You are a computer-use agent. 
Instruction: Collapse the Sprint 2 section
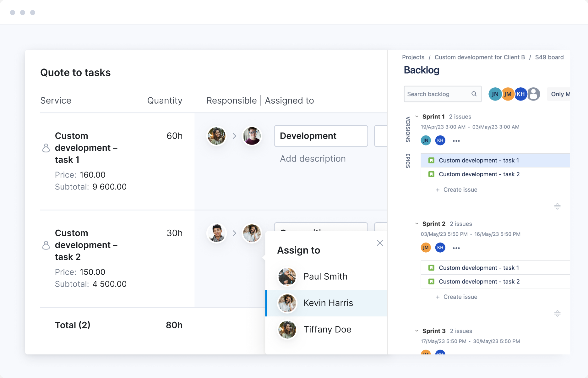[417, 224]
